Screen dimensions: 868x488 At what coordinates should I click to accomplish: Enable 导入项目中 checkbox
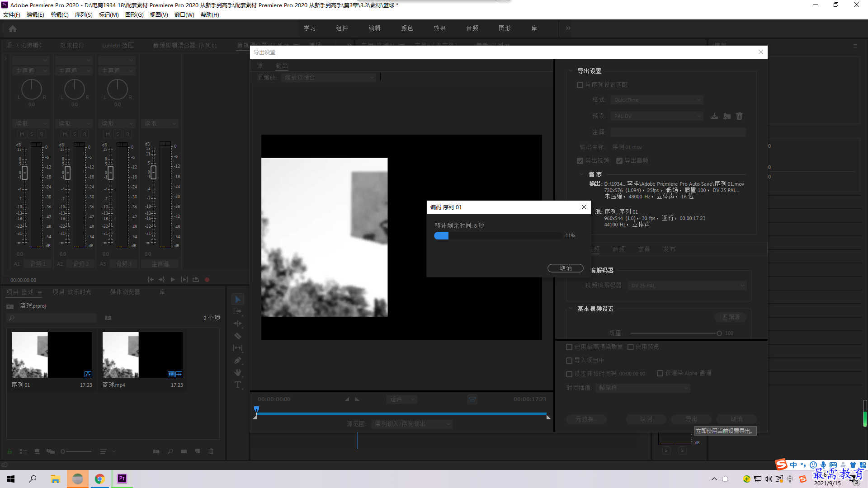(x=569, y=361)
